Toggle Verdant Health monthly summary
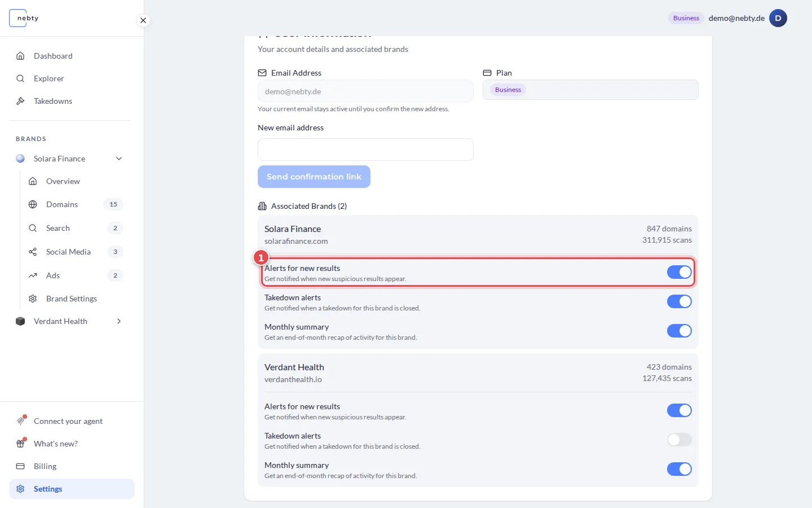The width and height of the screenshot is (812, 508). point(679,469)
